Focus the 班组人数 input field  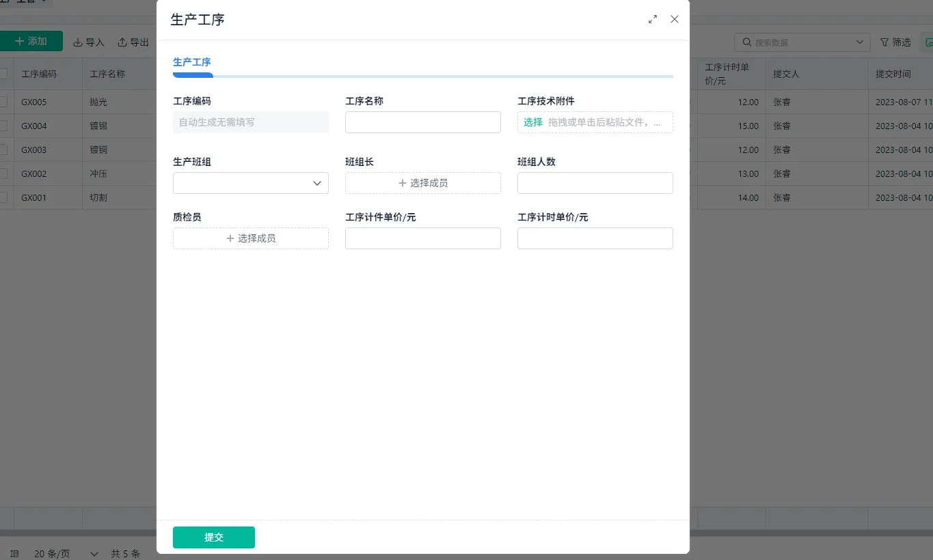(595, 183)
